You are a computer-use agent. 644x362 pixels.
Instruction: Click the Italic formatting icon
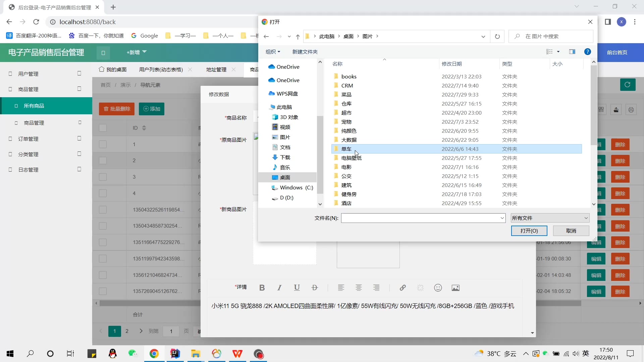coord(279,288)
